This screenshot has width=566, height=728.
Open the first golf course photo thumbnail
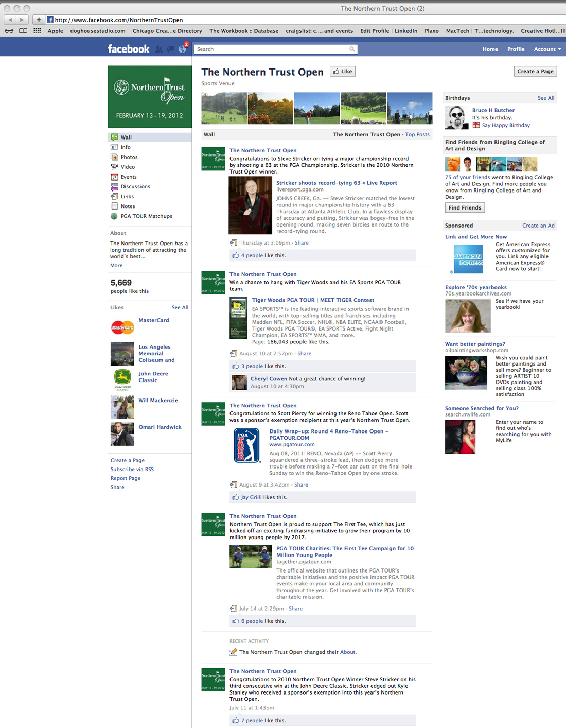tap(224, 108)
